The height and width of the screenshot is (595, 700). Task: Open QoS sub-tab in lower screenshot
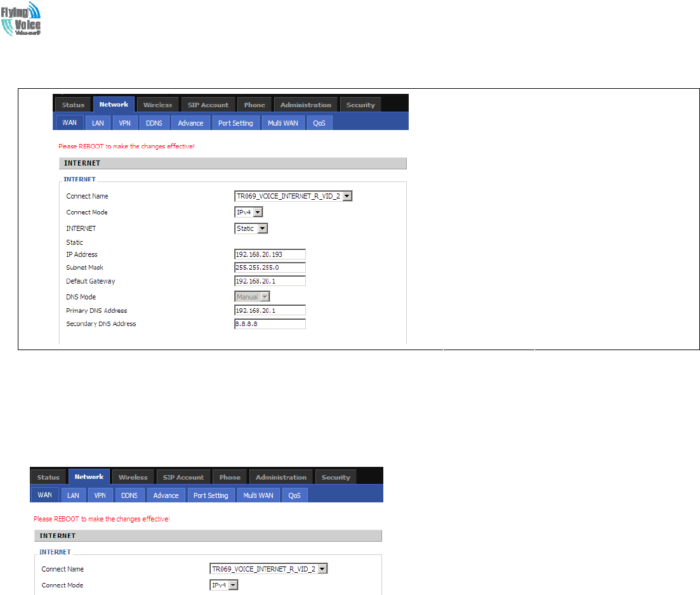click(x=294, y=495)
